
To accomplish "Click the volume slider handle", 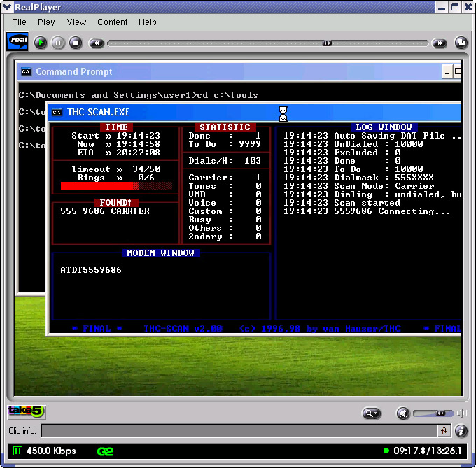I will [442, 413].
